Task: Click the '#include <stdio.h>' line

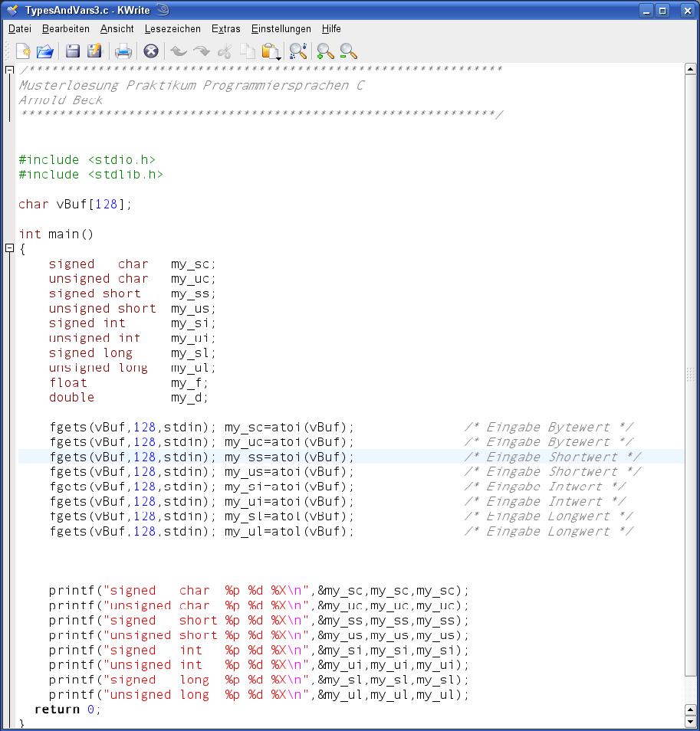Action: click(x=87, y=160)
